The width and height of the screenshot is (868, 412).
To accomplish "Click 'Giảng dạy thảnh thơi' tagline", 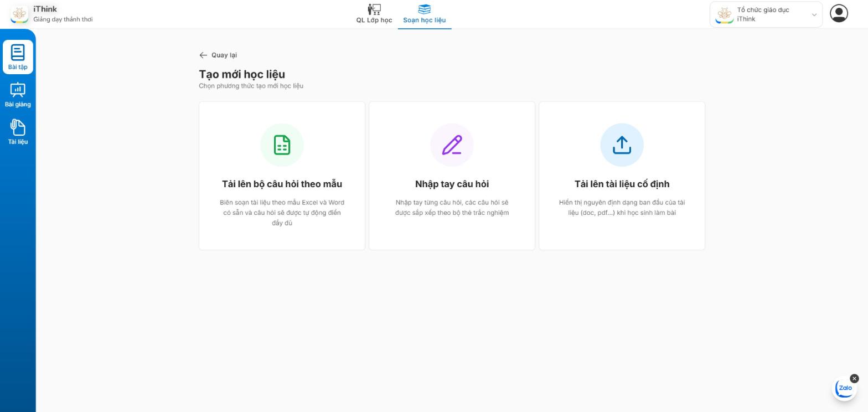I will 63,19.
